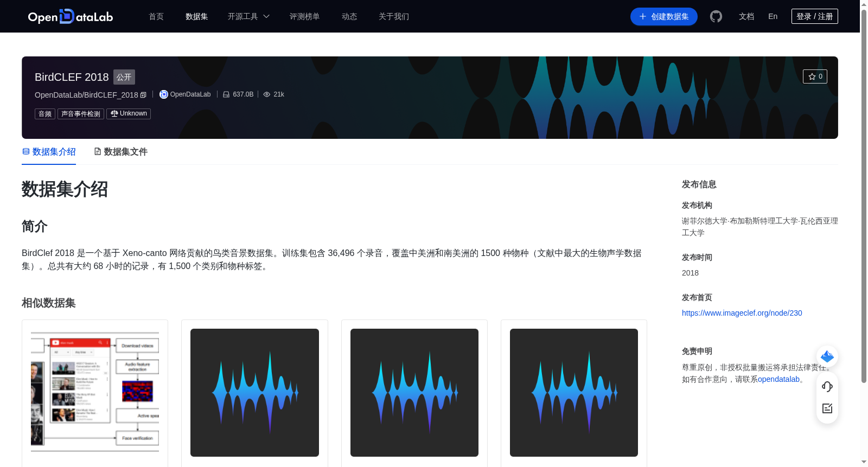This screenshot has height=467, width=868.
Task: Click the plus icon in 创建数据集
Action: coord(643,16)
